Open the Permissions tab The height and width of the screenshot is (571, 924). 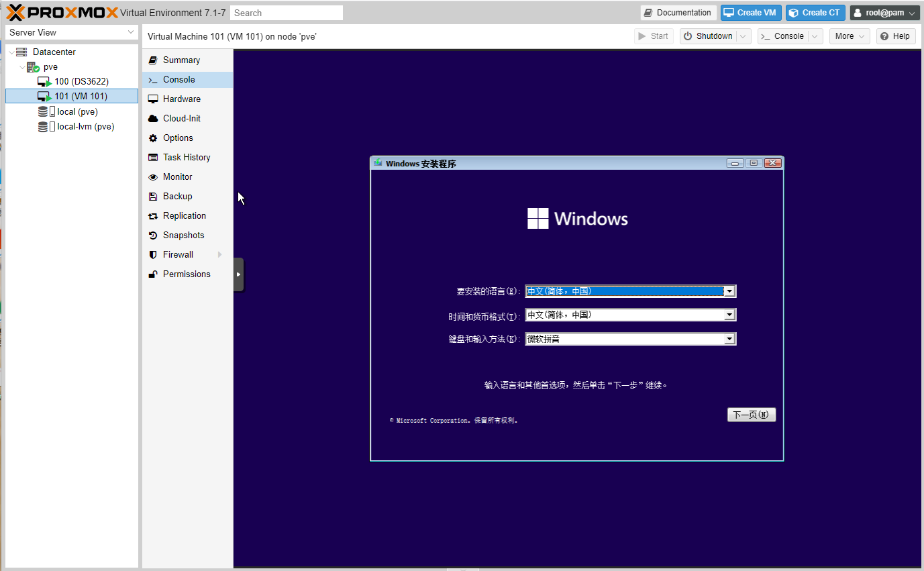tap(188, 274)
